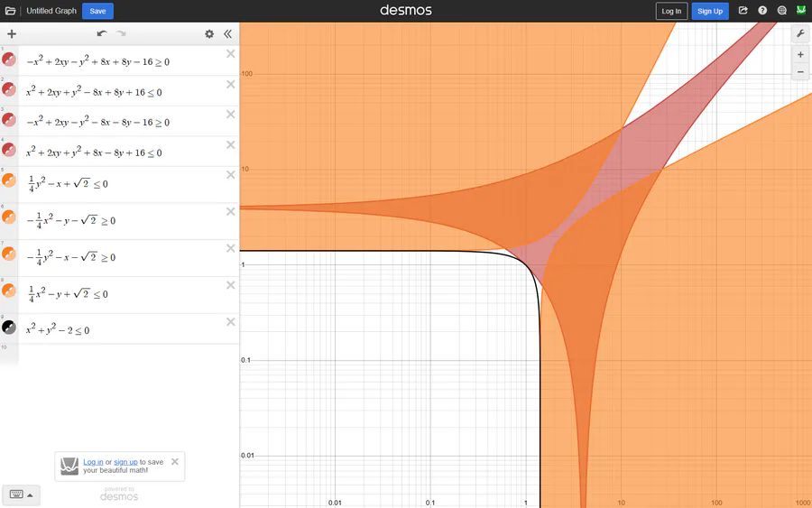The height and width of the screenshot is (508, 812).
Task: Add a new expression with plus icon
Action: [12, 34]
